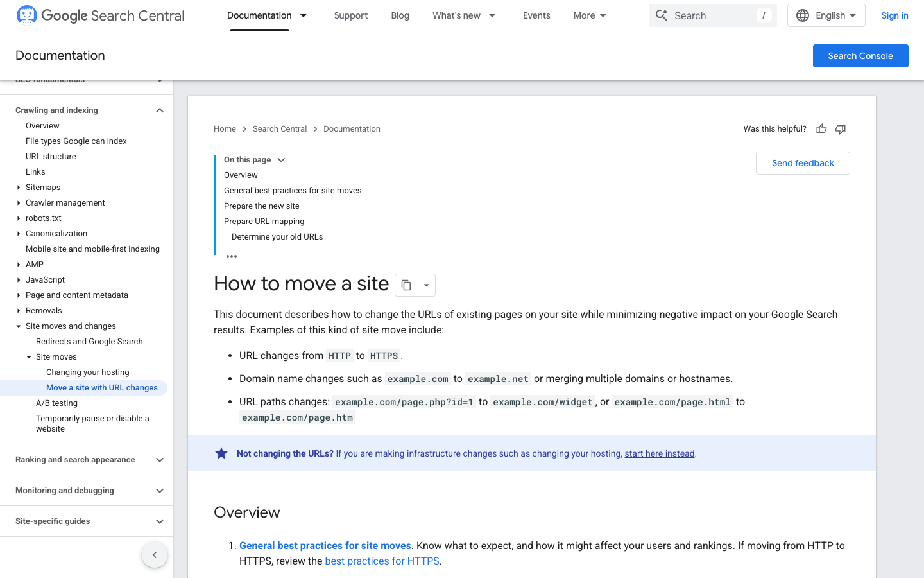Expand the robots.txt section

pos(19,218)
